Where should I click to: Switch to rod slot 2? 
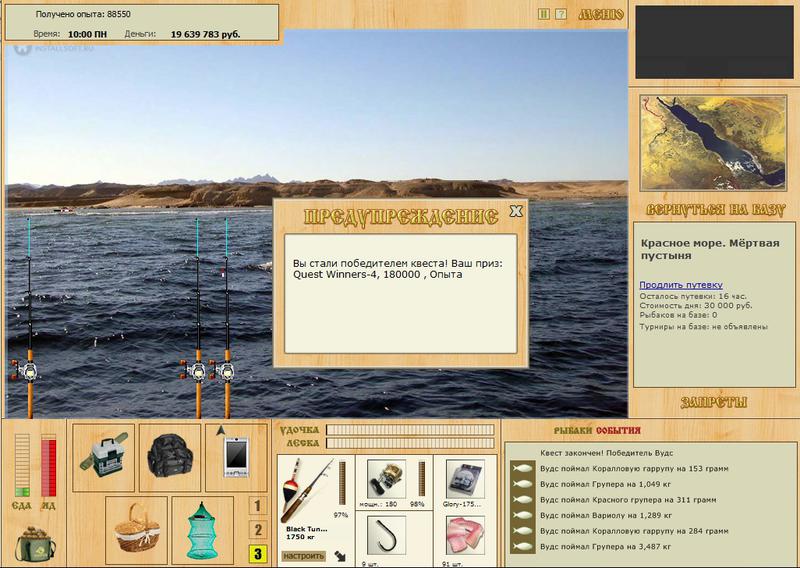tap(258, 530)
